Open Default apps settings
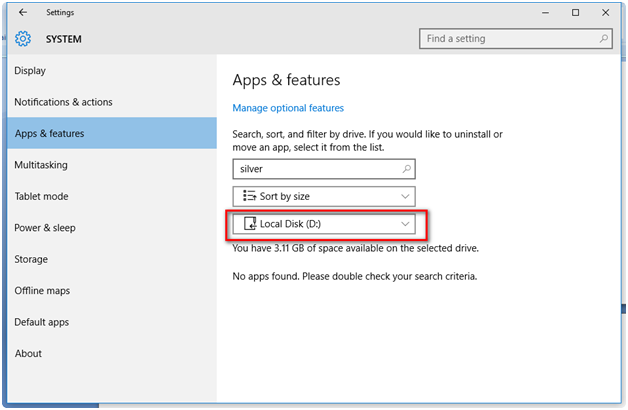 pos(41,322)
